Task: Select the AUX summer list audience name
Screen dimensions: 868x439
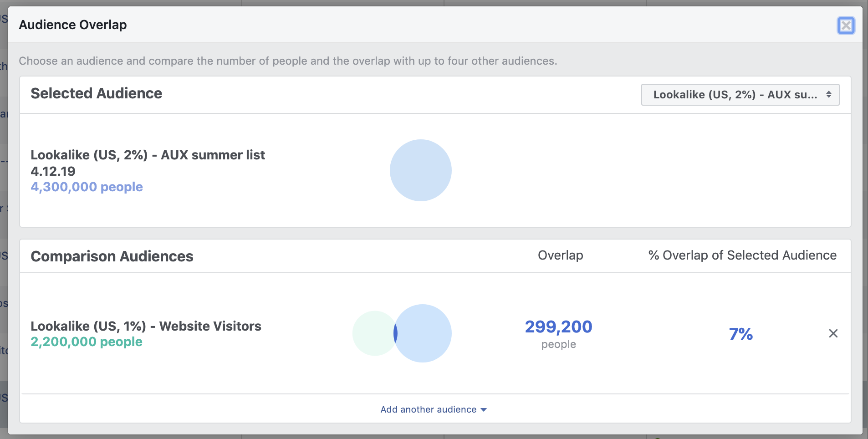Action: point(148,155)
